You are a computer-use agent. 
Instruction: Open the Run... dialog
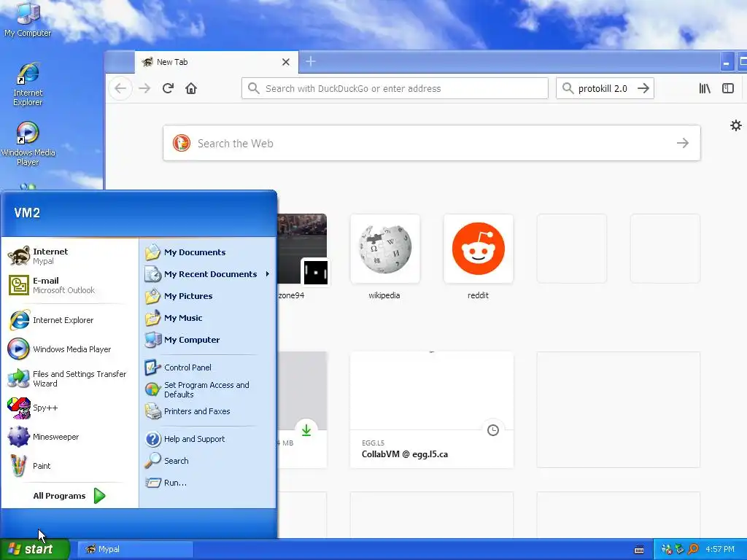point(208,483)
